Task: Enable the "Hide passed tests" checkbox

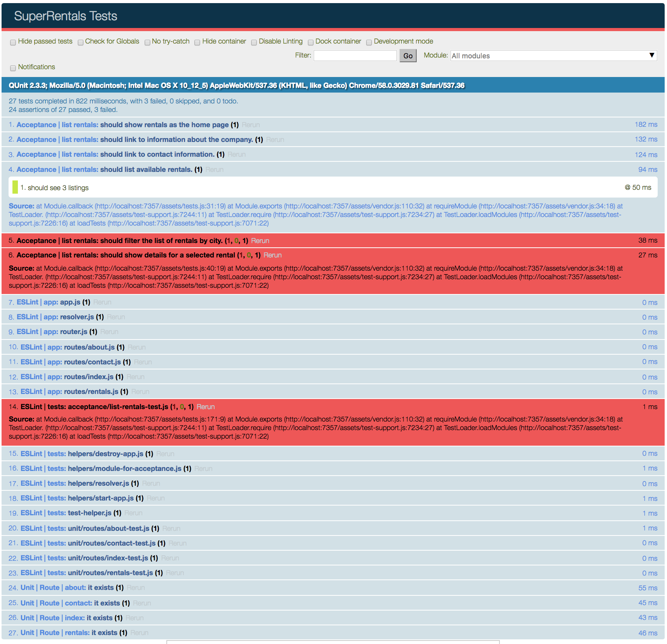Action: coord(13,42)
